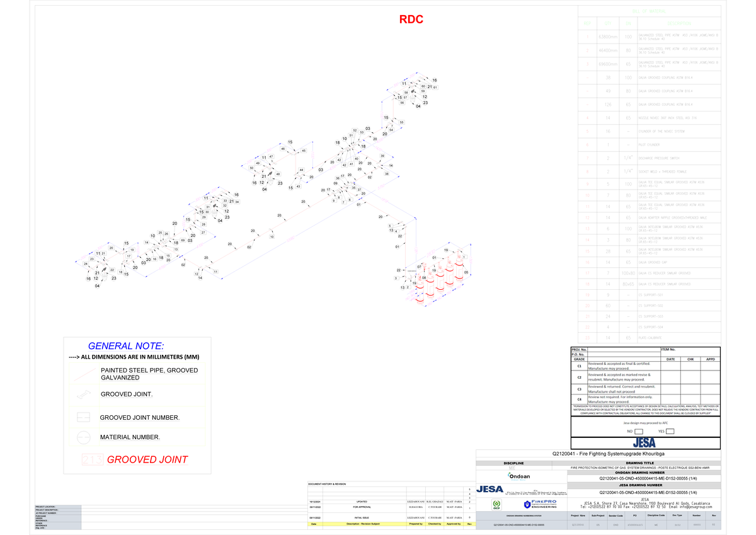Click the PAINTED STEEL PIPE, GROOVED GALVANIZED label
The image size is (756, 535).
click(x=149, y=374)
